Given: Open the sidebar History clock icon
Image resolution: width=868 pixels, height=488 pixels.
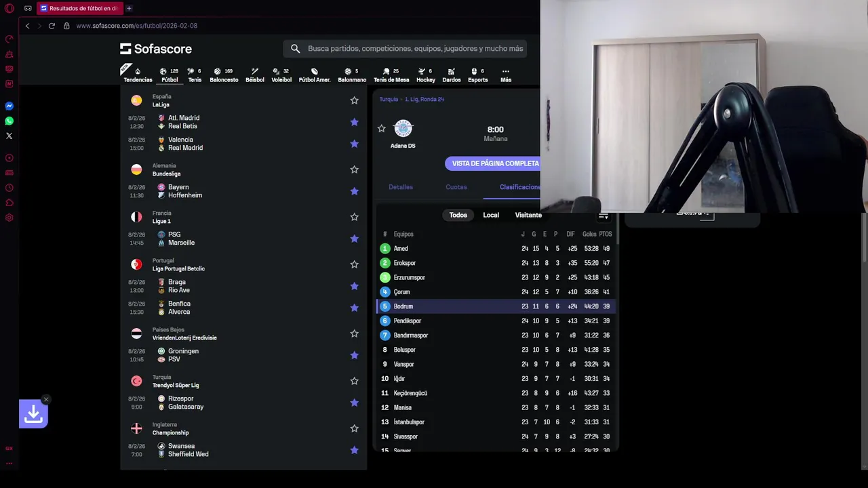Looking at the screenshot, I should click(9, 188).
